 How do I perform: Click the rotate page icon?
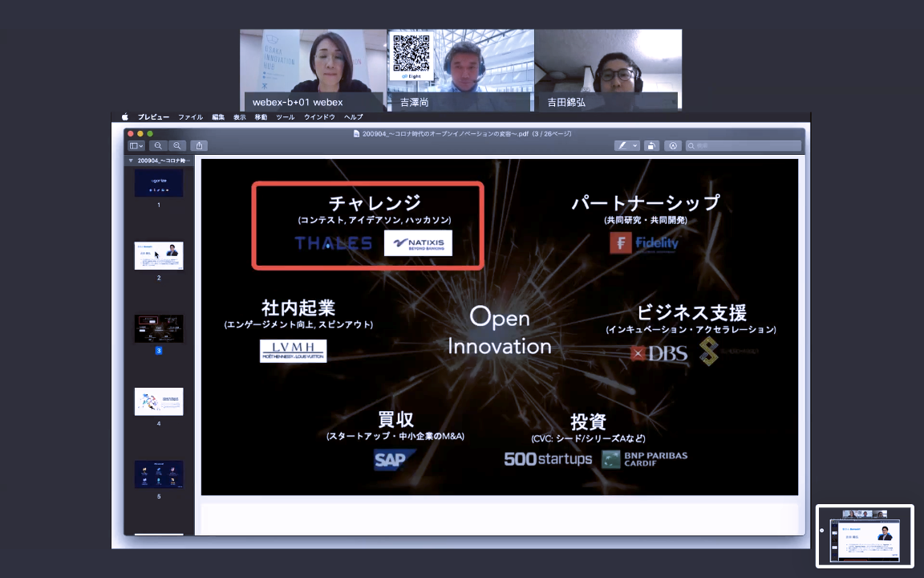[x=651, y=145]
